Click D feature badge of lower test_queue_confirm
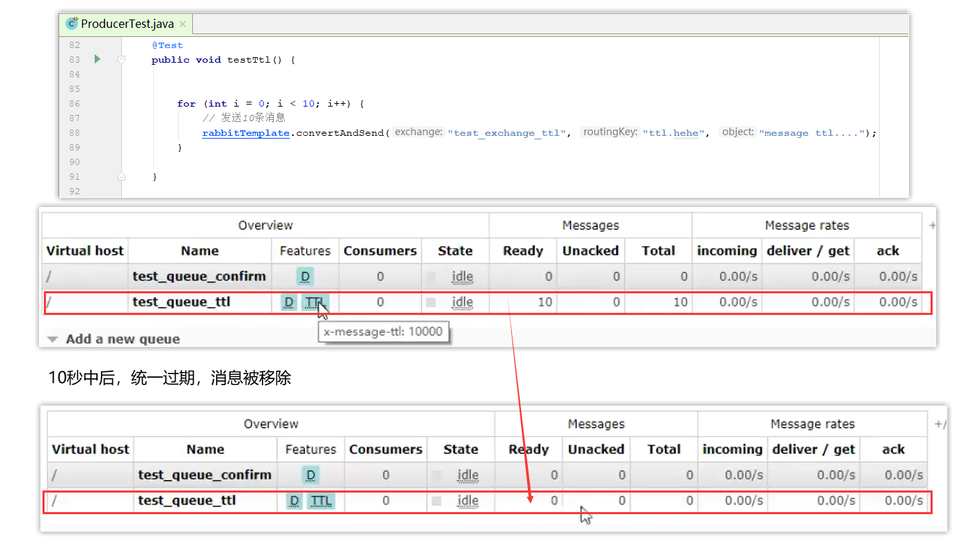Image resolution: width=980 pixels, height=549 pixels. click(x=311, y=475)
